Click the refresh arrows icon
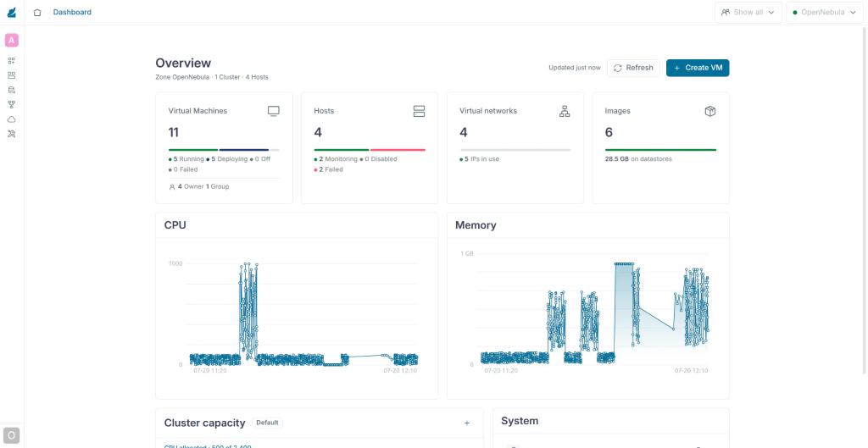The width and height of the screenshot is (868, 448). pos(618,68)
